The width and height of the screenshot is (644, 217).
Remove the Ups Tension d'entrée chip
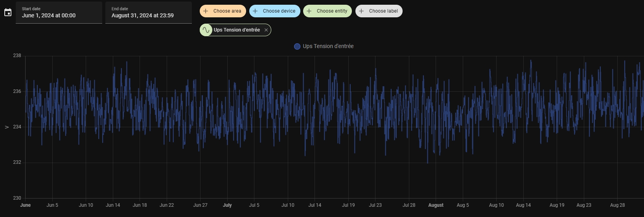point(266,30)
